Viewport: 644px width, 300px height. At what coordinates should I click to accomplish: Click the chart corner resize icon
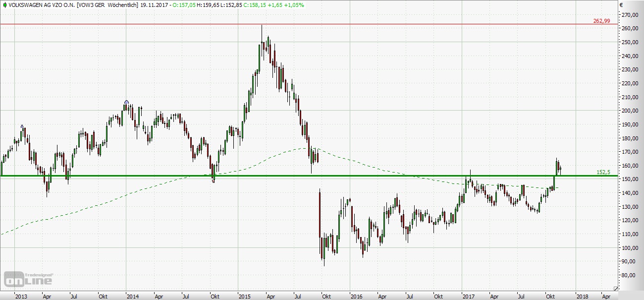(x=616, y=288)
